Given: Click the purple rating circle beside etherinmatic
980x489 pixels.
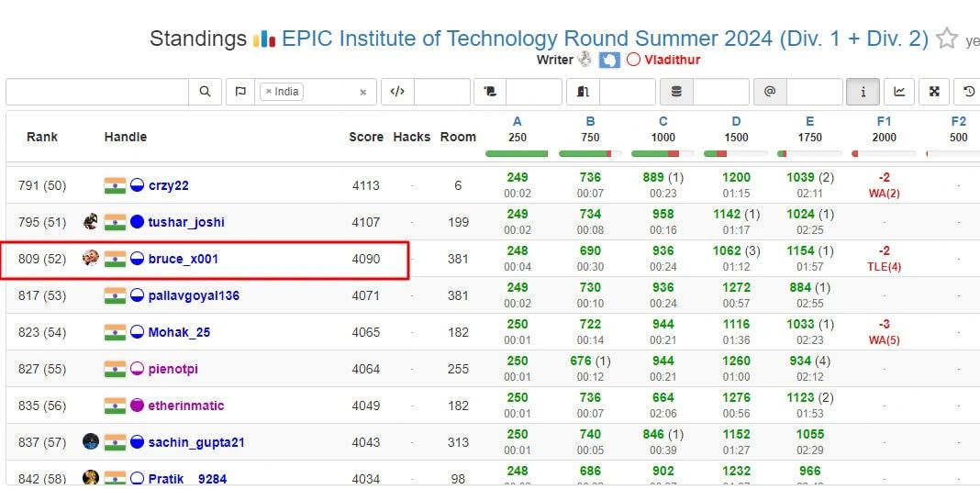Looking at the screenshot, I should point(138,406).
